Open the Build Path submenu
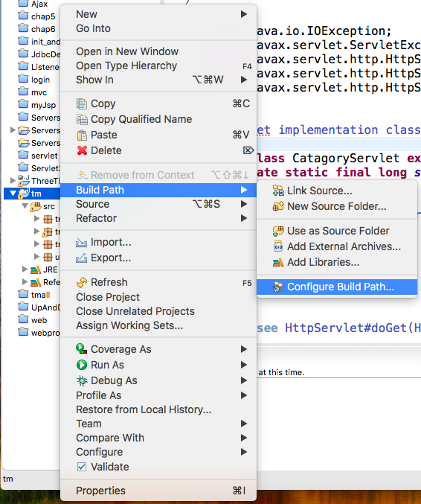 [x=158, y=190]
